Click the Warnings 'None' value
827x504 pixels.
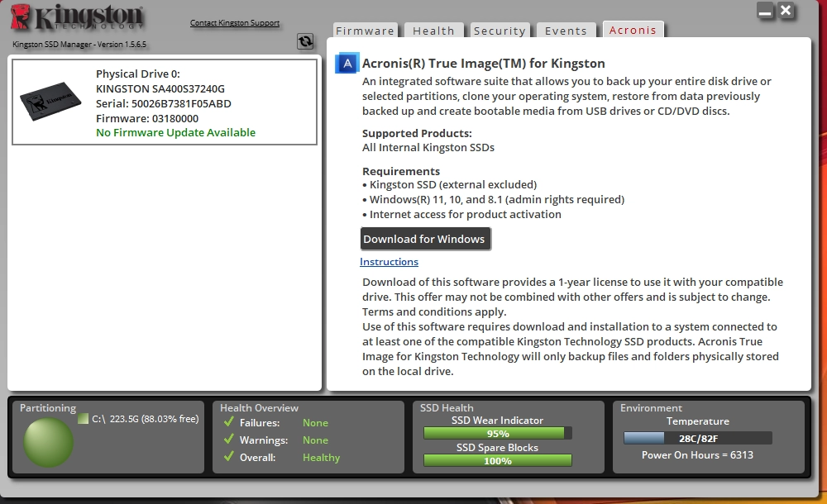point(315,440)
